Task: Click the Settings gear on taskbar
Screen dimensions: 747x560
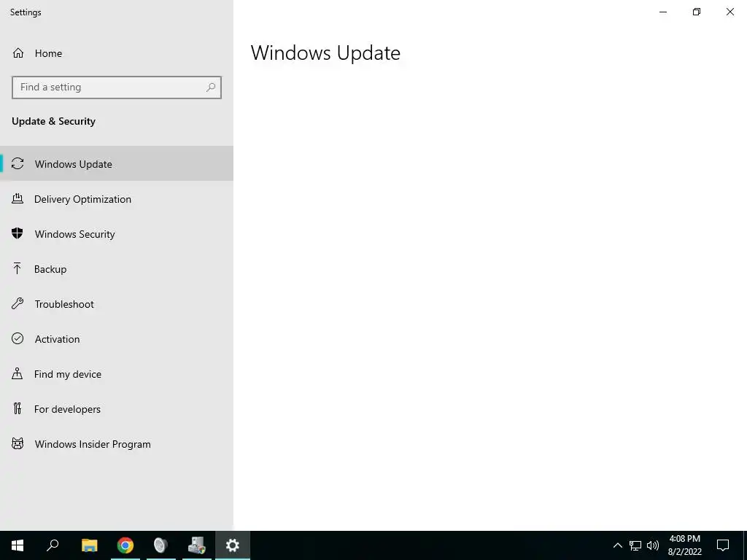Action: [233, 545]
